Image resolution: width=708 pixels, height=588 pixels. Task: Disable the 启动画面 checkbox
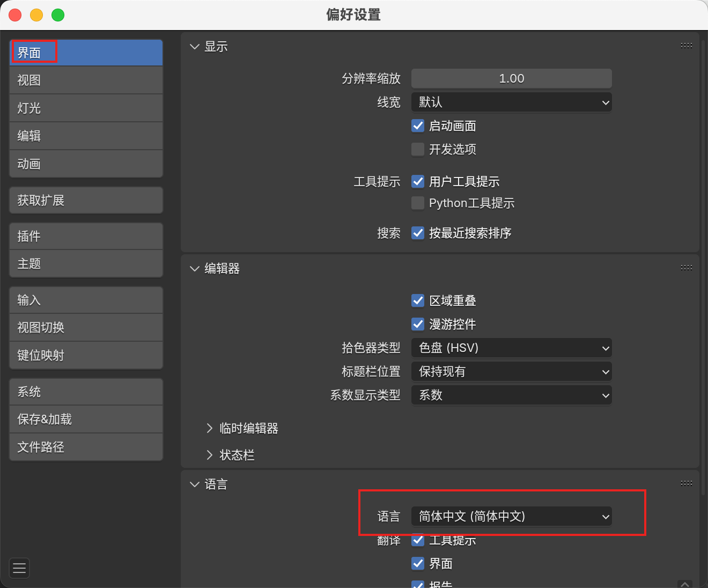click(418, 126)
